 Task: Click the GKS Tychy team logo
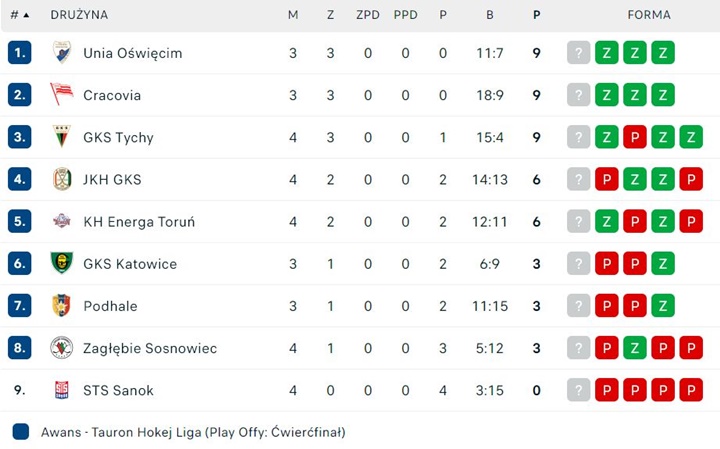[x=62, y=137]
